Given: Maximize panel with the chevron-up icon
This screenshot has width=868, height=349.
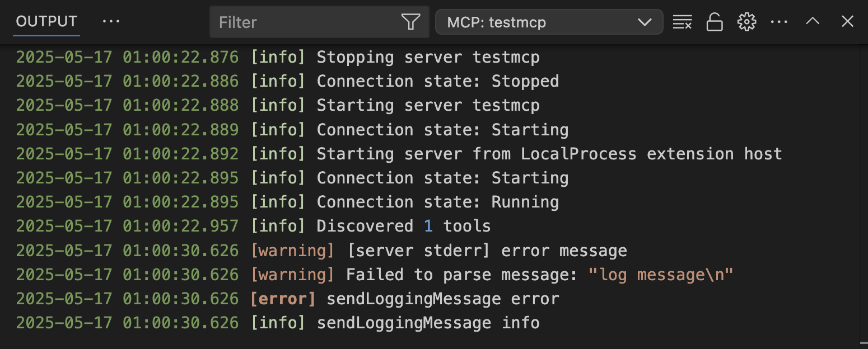Looking at the screenshot, I should pos(813,22).
